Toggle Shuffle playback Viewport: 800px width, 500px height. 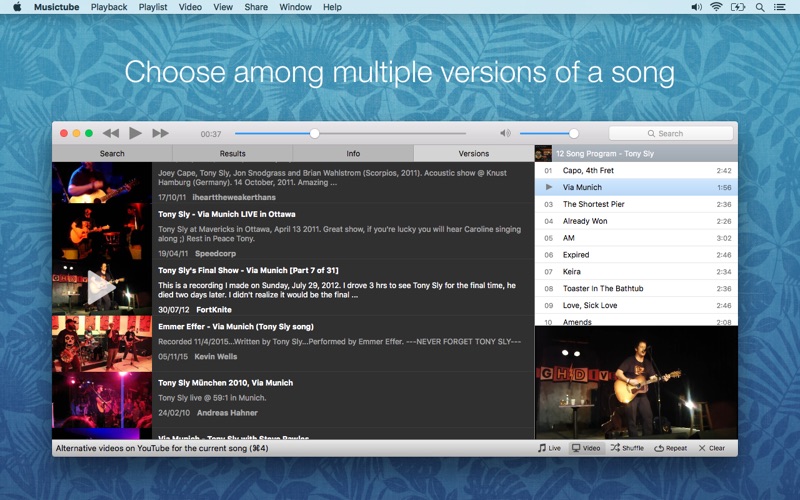pos(627,448)
